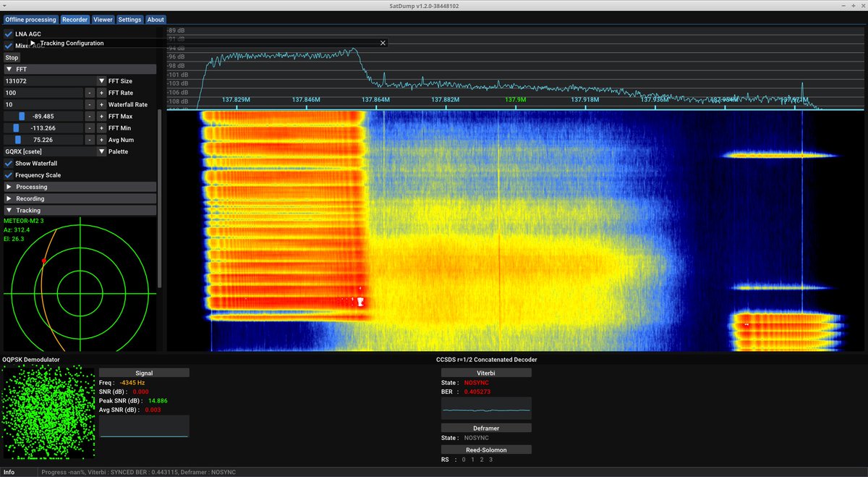Collapse the Tracking section
Viewport: 868px width, 477px height.
pyautogui.click(x=80, y=211)
